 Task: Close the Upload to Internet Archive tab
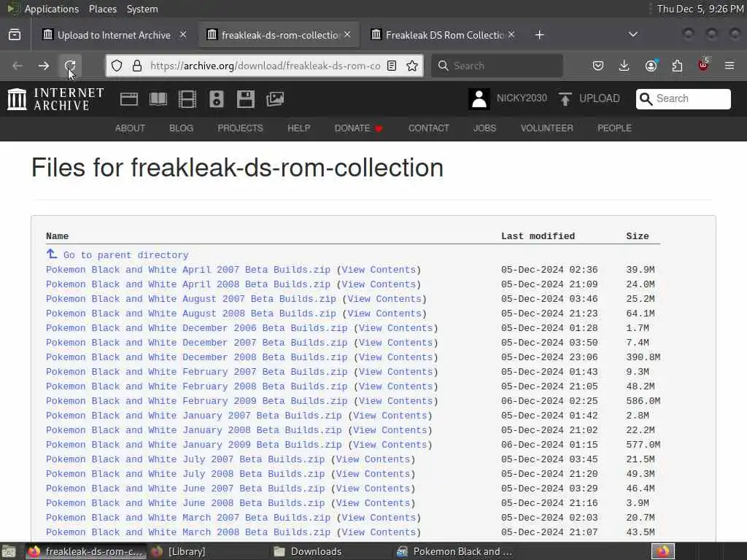pyautogui.click(x=183, y=34)
